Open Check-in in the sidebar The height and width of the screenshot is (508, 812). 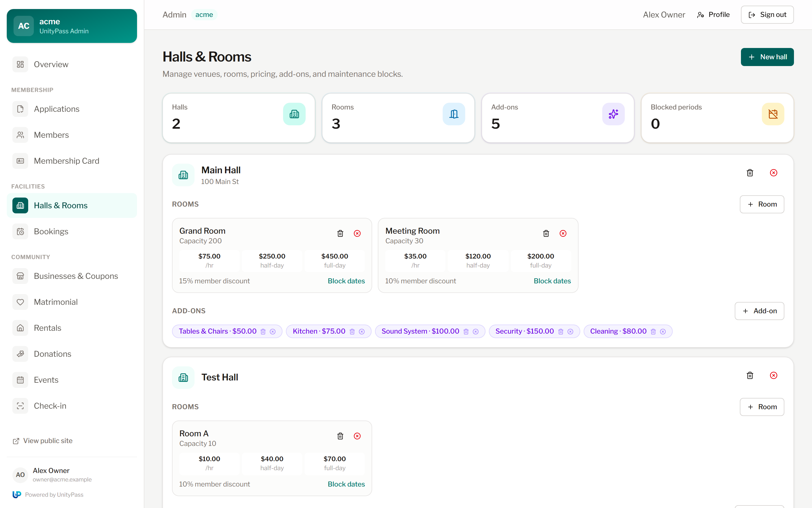tap(72, 406)
